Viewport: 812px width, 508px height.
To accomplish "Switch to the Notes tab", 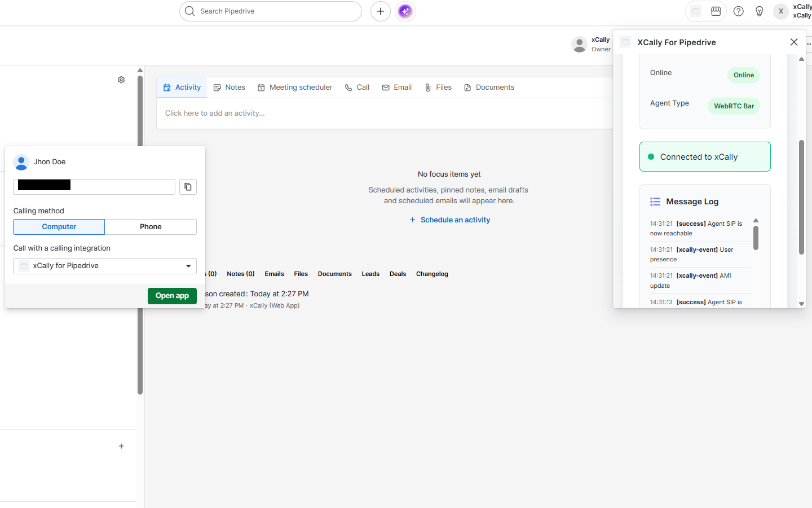I will click(230, 87).
